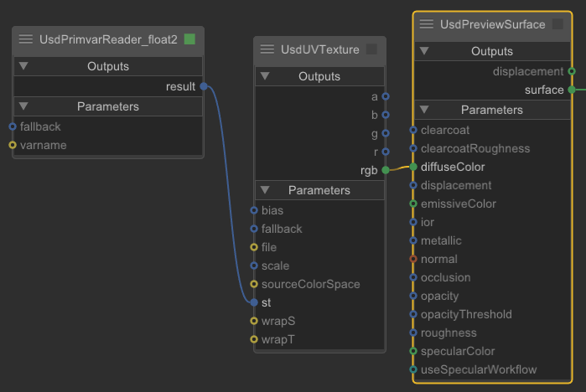Toggle the square box on UsdPreviewSurface header
Image resolution: width=586 pixels, height=392 pixels.
(557, 24)
